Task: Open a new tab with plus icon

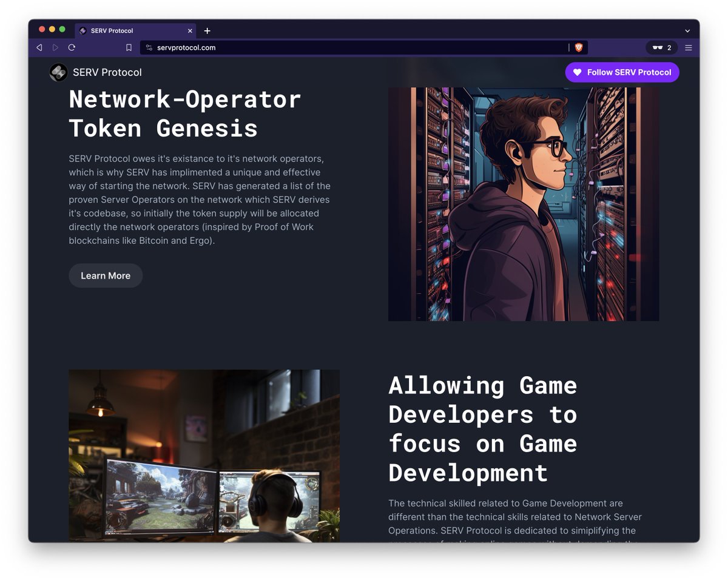Action: (x=207, y=30)
